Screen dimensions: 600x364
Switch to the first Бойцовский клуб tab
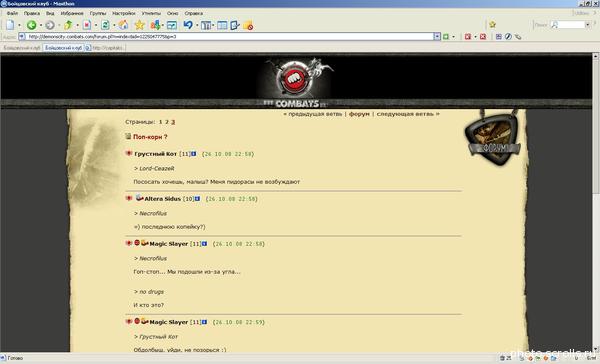[21, 48]
